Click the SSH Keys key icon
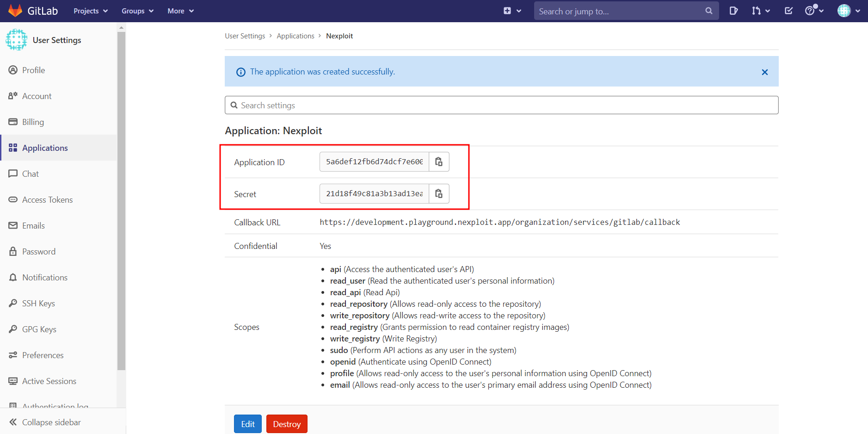 tap(13, 303)
